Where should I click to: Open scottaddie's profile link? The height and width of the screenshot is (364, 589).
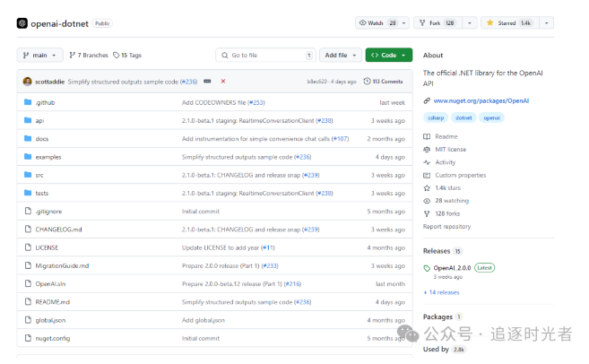click(x=49, y=82)
